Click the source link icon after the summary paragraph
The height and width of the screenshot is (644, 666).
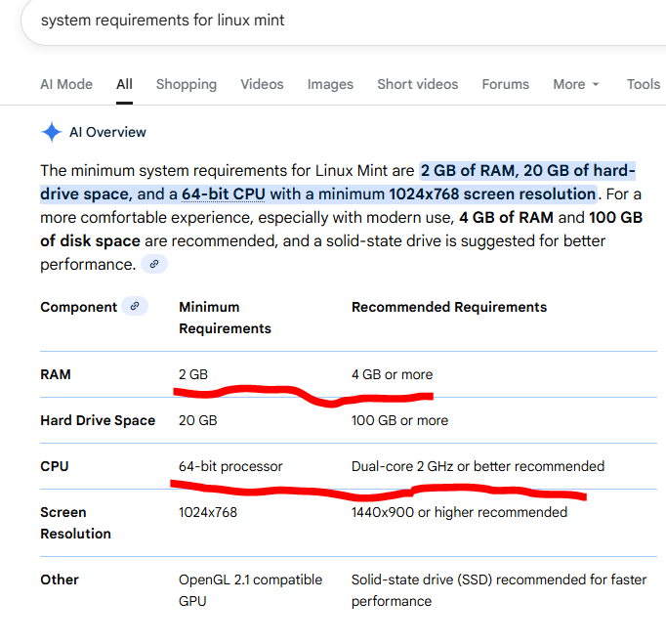click(153, 264)
